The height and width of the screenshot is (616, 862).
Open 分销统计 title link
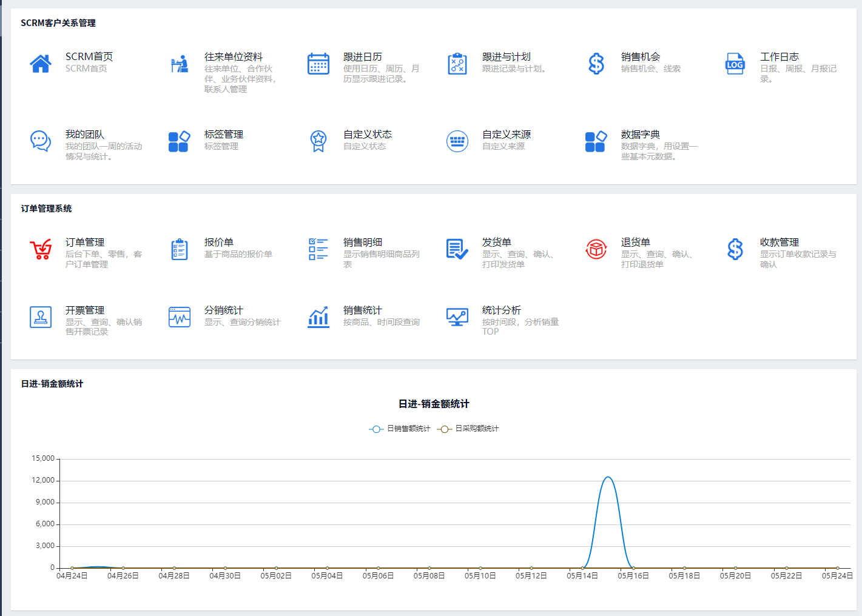224,310
